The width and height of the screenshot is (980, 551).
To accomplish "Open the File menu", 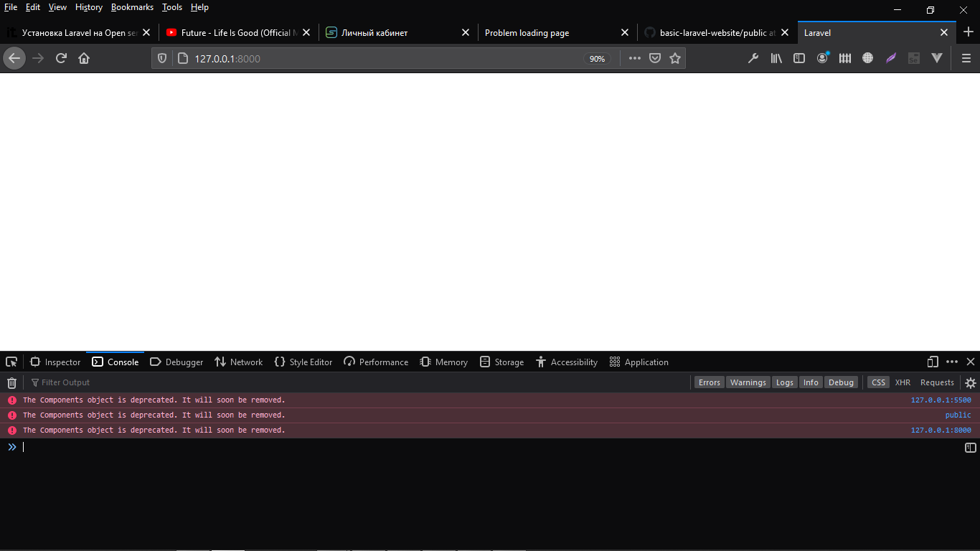I will [11, 7].
